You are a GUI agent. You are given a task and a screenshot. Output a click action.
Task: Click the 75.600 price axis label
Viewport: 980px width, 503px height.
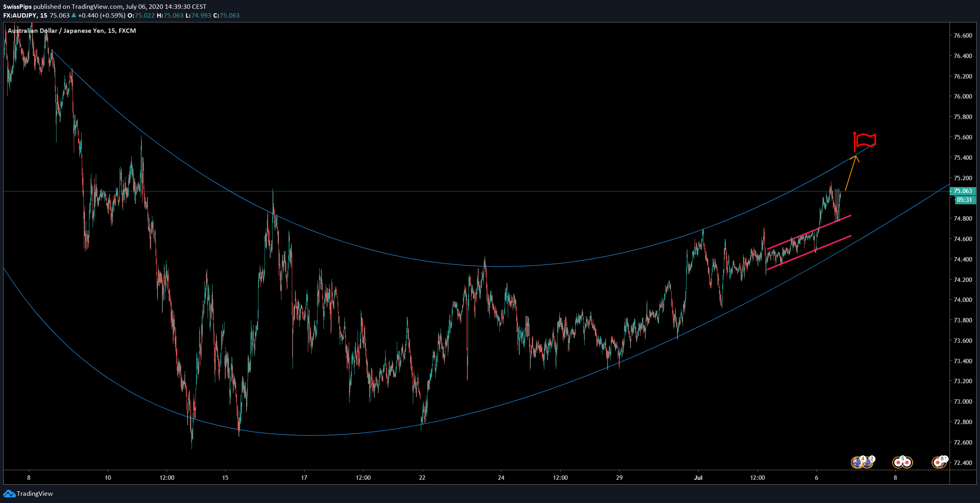coord(963,137)
